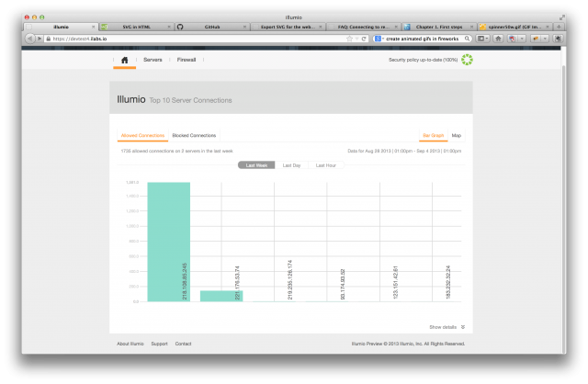Switch to Allowed Connections tab

[x=142, y=135]
